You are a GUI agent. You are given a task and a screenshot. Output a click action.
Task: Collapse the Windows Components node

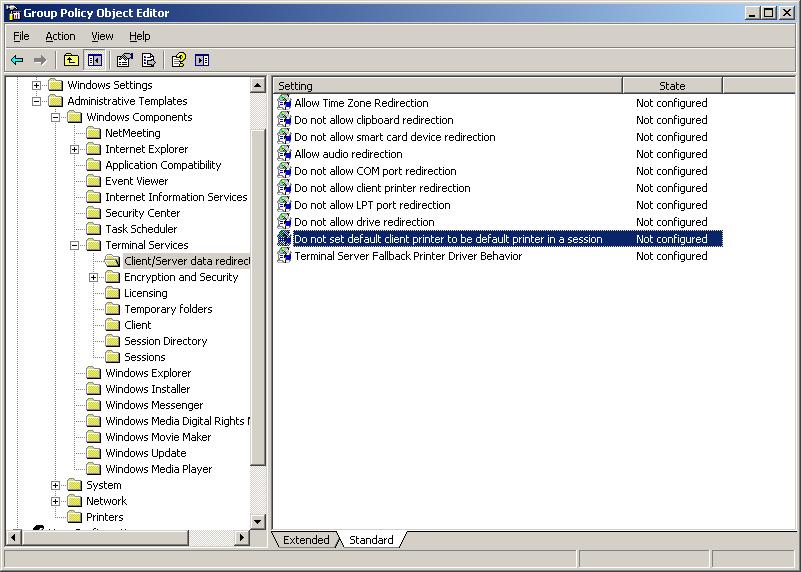pyautogui.click(x=55, y=117)
